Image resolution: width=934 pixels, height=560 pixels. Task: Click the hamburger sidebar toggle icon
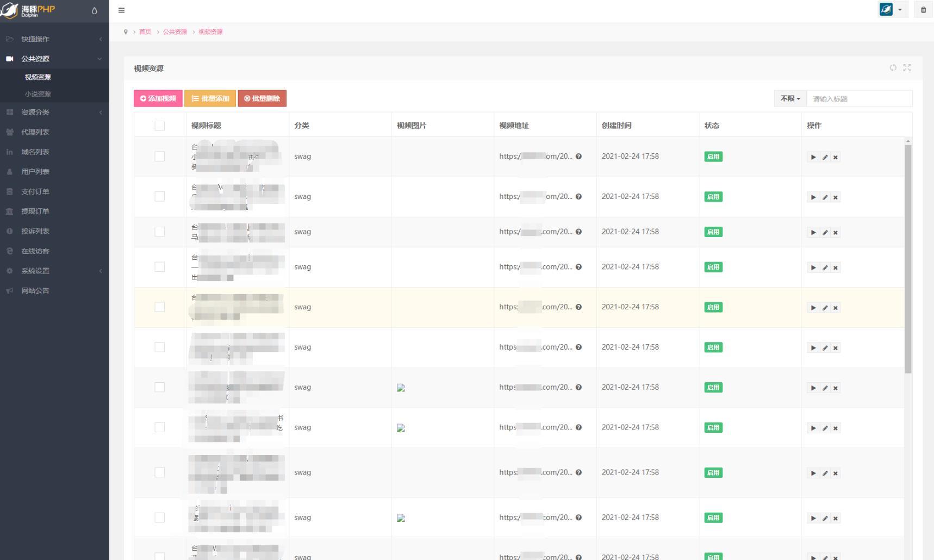click(x=121, y=10)
